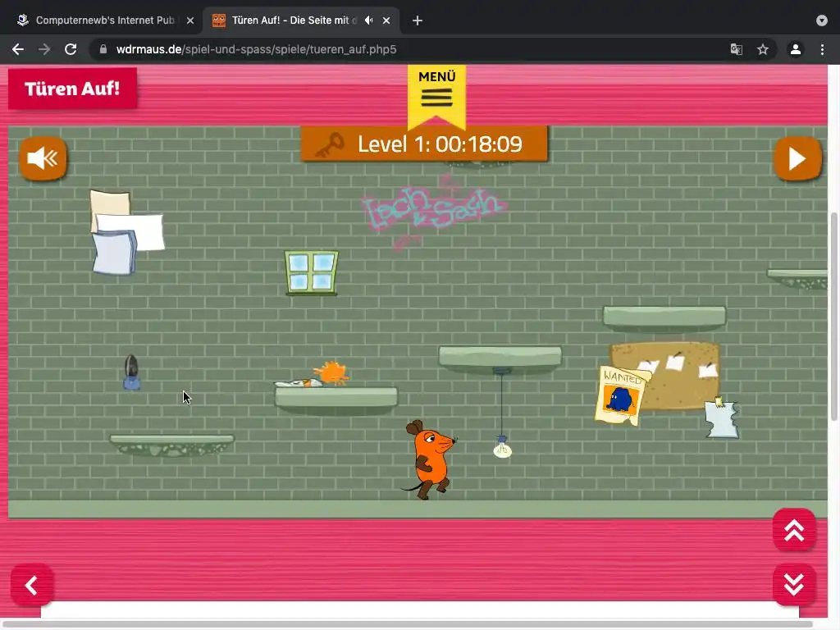The image size is (840, 630).
Task: Click the key icon in the level banner
Action: pos(330,144)
